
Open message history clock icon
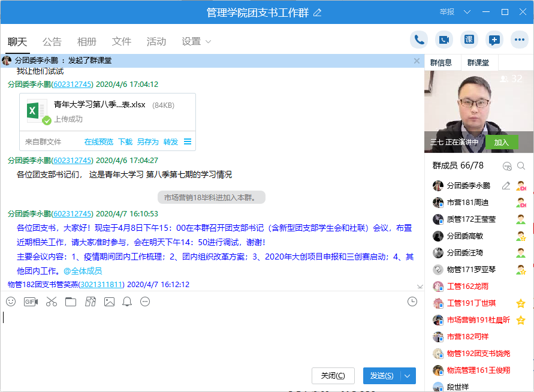412,301
